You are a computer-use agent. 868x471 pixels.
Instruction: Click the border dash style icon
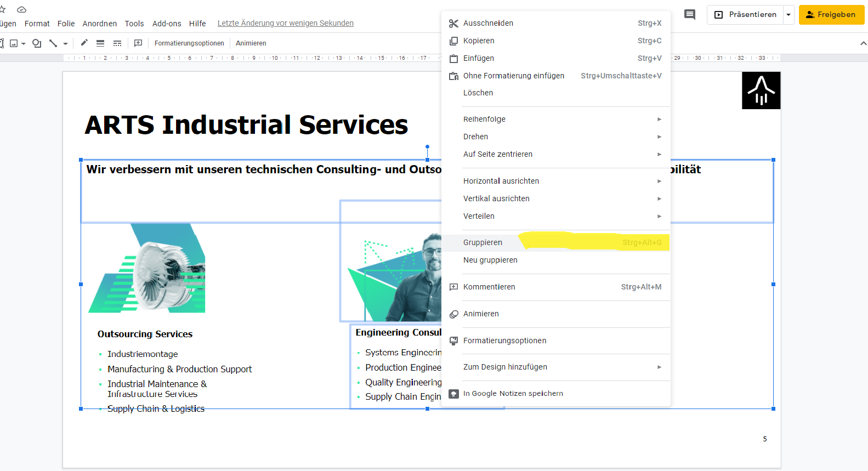pyautogui.click(x=117, y=43)
